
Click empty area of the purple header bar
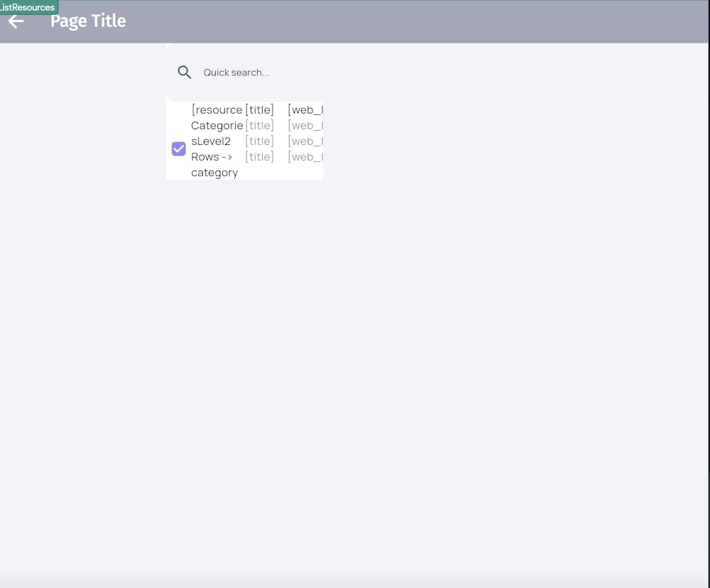pyautogui.click(x=426, y=21)
